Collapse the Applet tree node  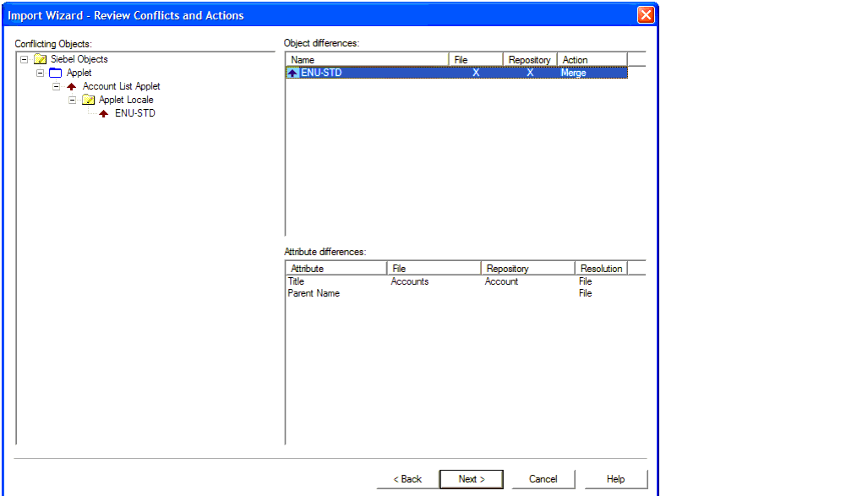point(40,73)
